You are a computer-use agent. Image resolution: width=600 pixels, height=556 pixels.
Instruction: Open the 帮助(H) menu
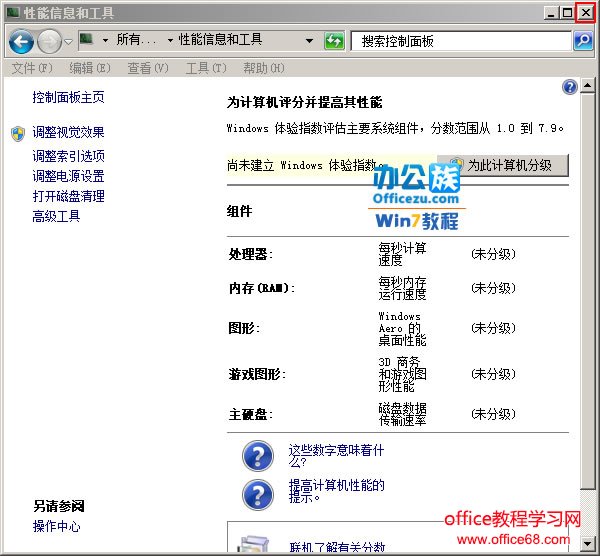pyautogui.click(x=264, y=68)
